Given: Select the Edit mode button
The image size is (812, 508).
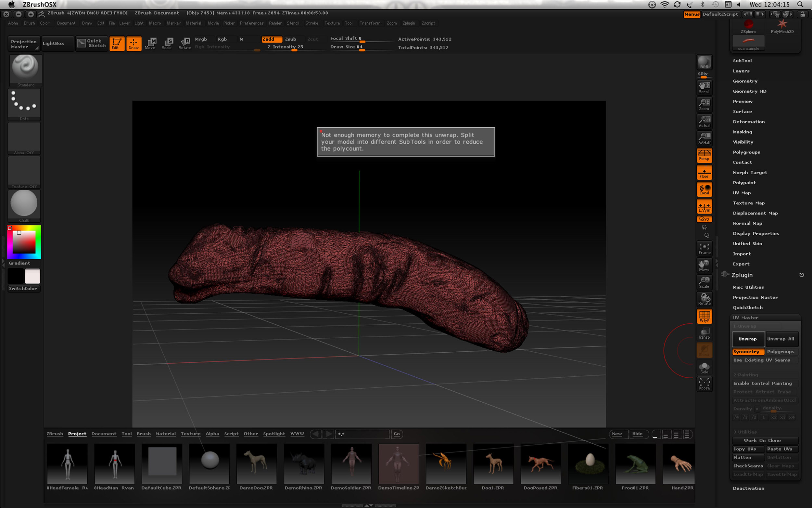Looking at the screenshot, I should 117,43.
